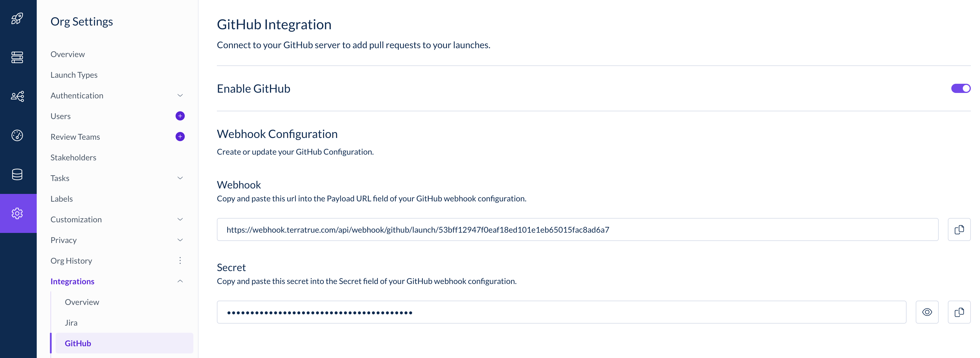Screen dimensions: 980x358
Task: Copy the webhook URL to clipboard
Action: click(959, 229)
